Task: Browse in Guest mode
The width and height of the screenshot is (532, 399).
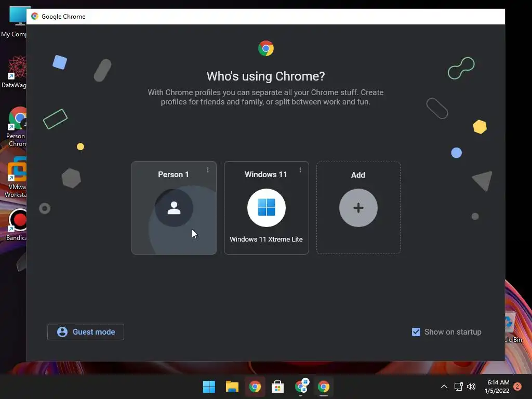Action: 86,332
